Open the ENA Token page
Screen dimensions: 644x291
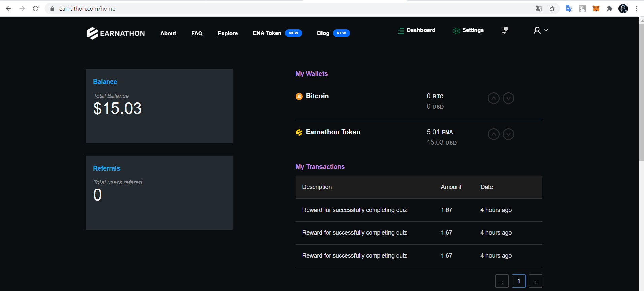(267, 33)
